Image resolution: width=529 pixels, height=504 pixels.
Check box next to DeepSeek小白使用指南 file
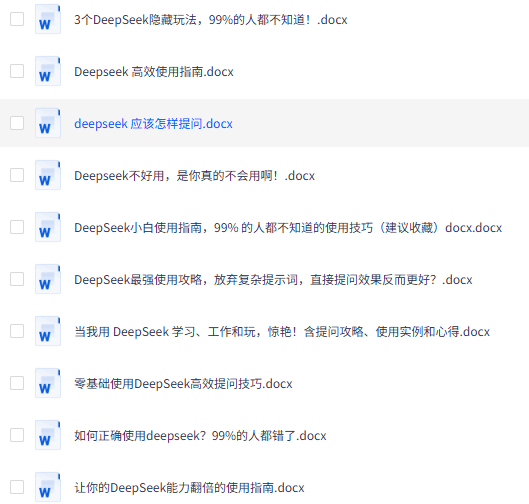pyautogui.click(x=17, y=227)
